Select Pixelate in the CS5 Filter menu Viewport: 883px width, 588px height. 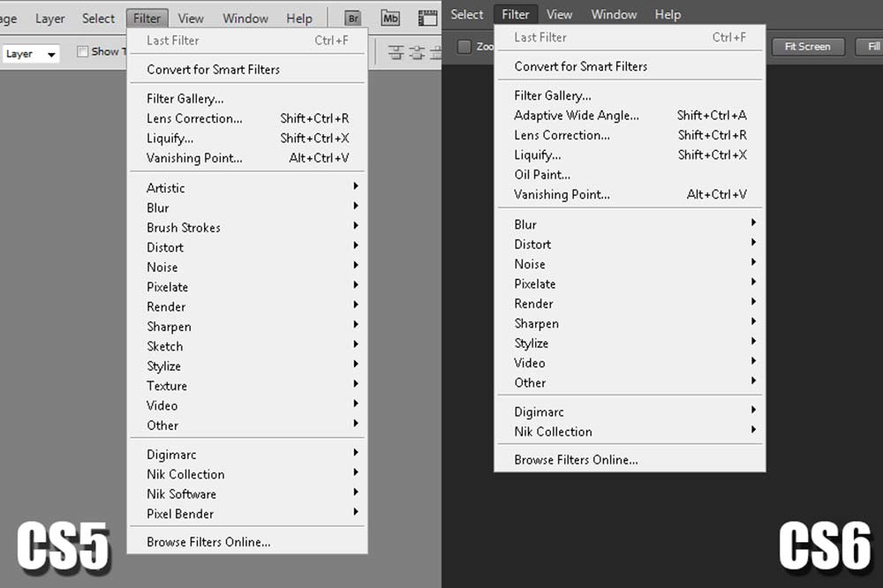248,287
